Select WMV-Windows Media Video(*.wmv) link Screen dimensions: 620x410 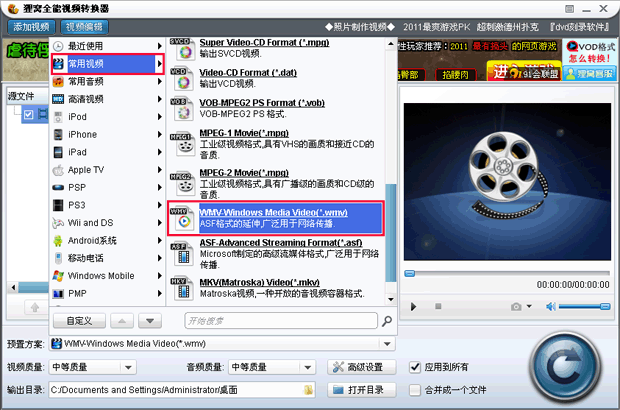point(273,213)
